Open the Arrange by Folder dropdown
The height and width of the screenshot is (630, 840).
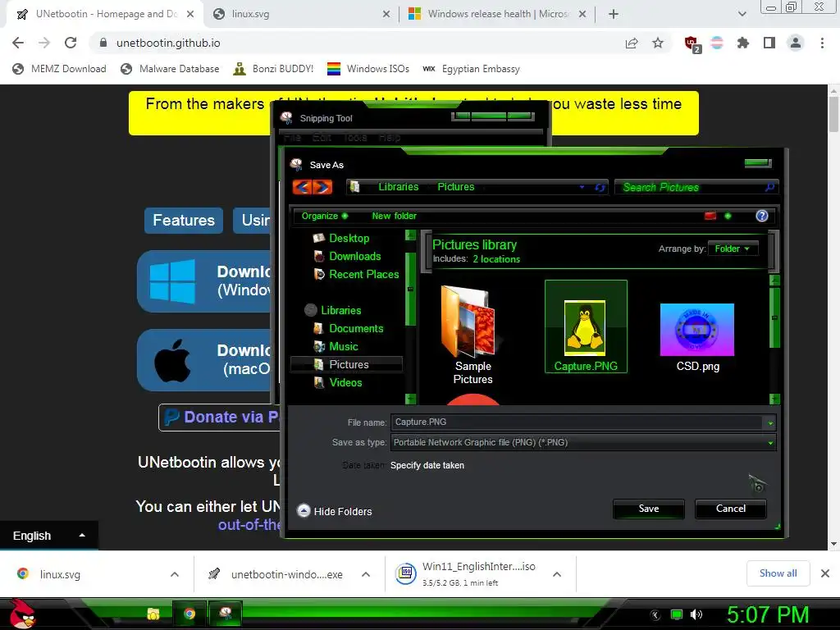coord(733,249)
